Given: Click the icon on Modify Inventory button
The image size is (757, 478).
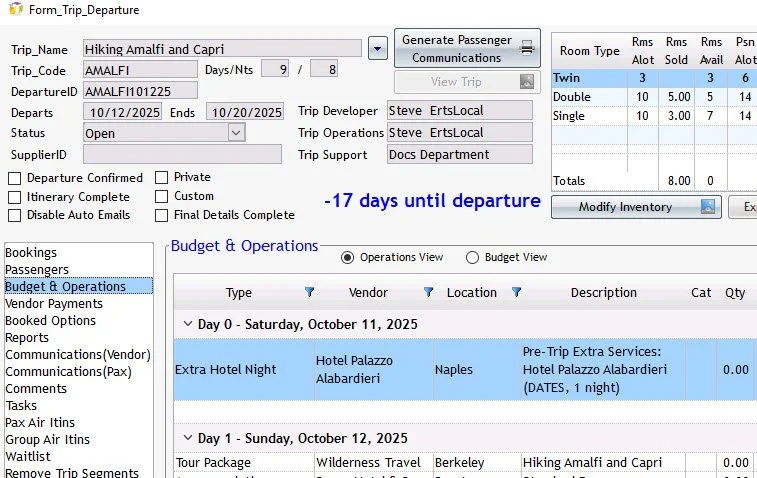Looking at the screenshot, I should 708,207.
